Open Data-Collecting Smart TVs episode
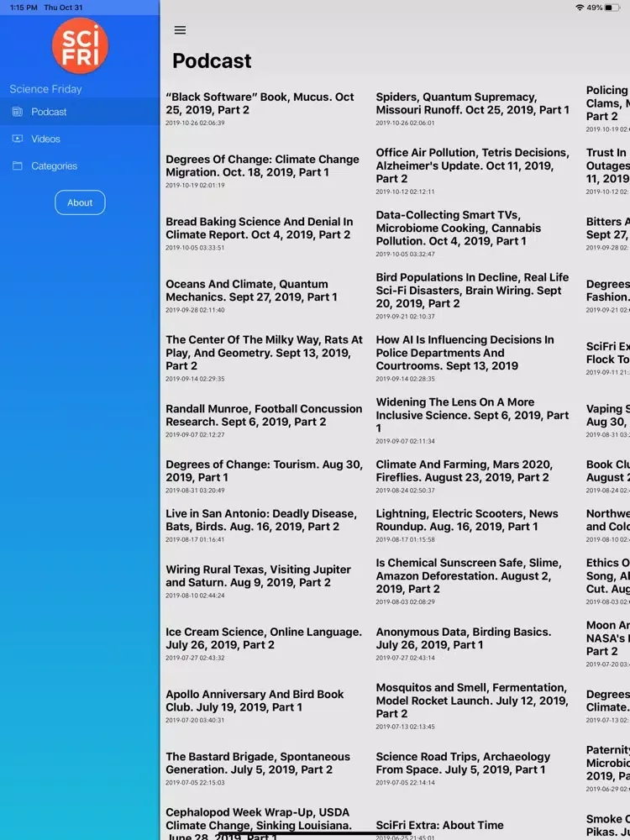630x840 pixels. pos(459,228)
